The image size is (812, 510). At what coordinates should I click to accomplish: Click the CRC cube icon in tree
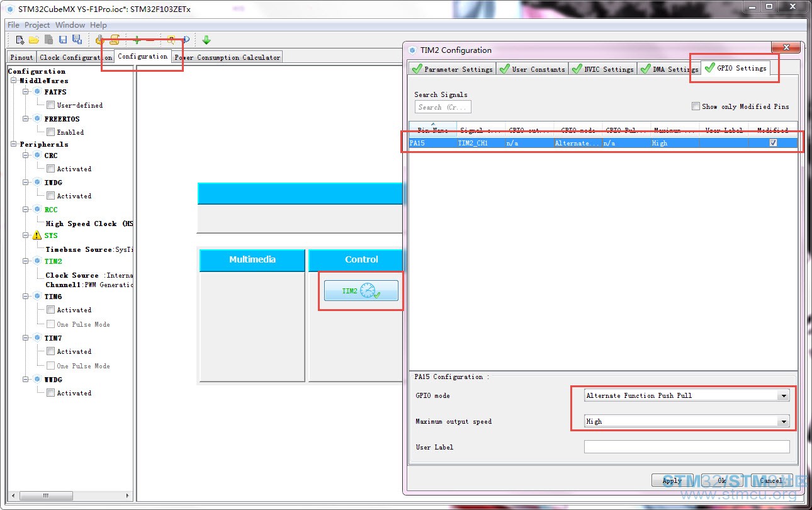click(x=37, y=155)
